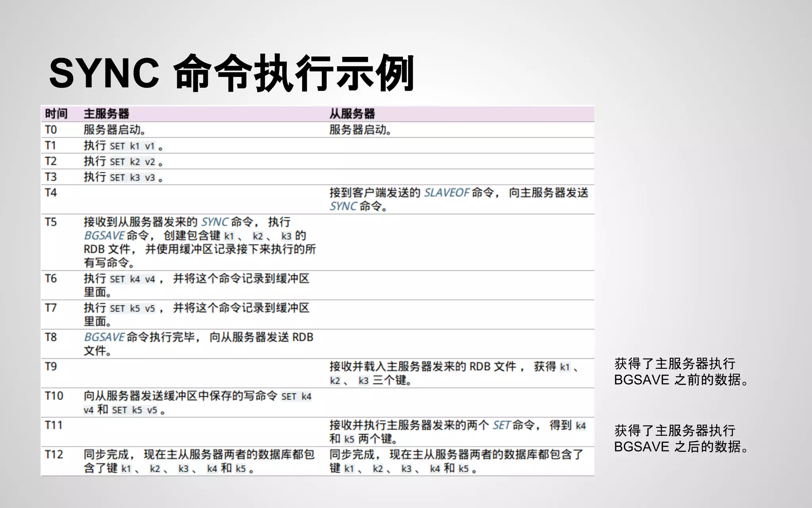Click '同步完成' in T12 主服务器 column
The image size is (812, 508).
click(106, 454)
